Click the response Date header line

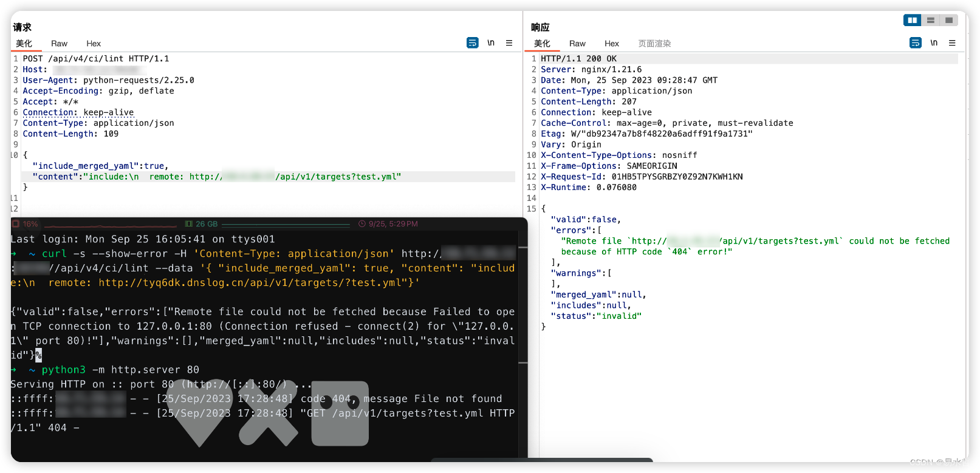629,80
